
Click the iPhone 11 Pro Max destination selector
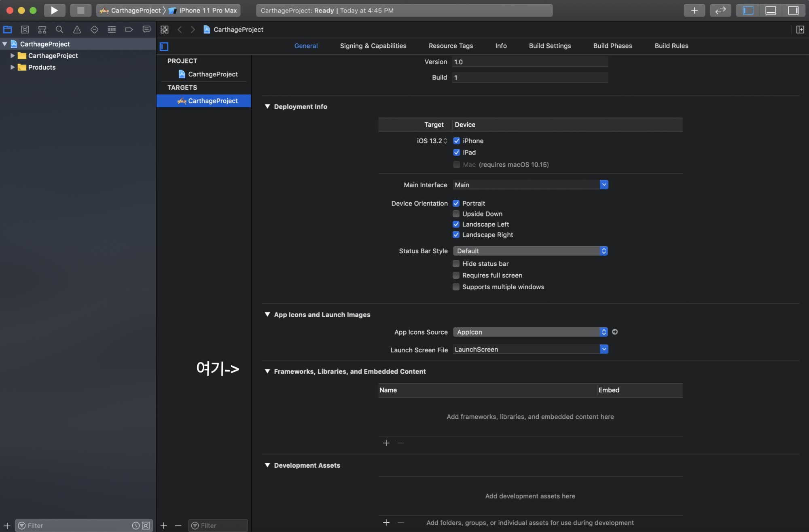tap(208, 11)
